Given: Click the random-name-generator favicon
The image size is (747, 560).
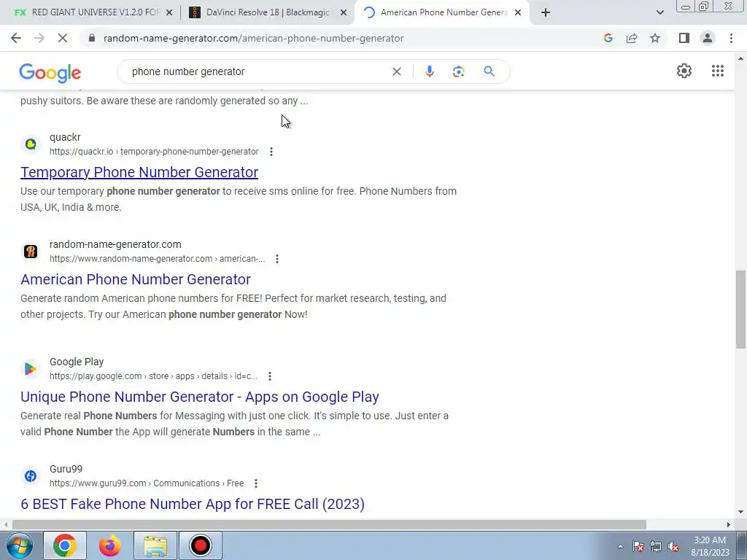Looking at the screenshot, I should (31, 252).
